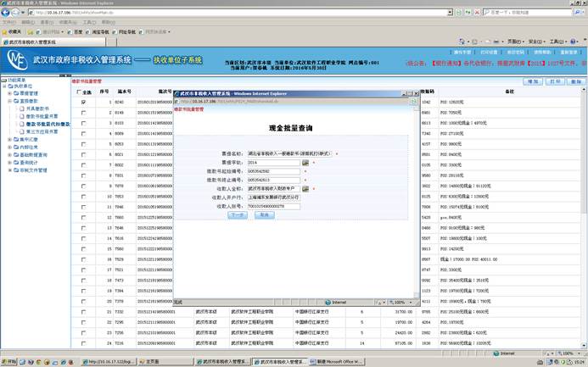Toggle the 全选 select-all checkbox
Image resolution: width=588 pixels, height=367 pixels.
(80, 92)
